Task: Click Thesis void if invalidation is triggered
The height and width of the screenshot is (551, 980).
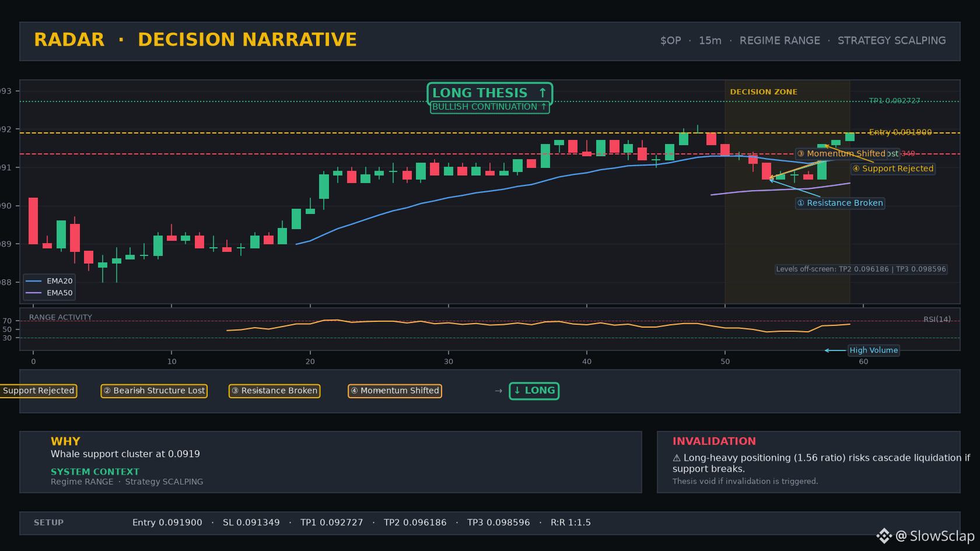Action: [745, 482]
